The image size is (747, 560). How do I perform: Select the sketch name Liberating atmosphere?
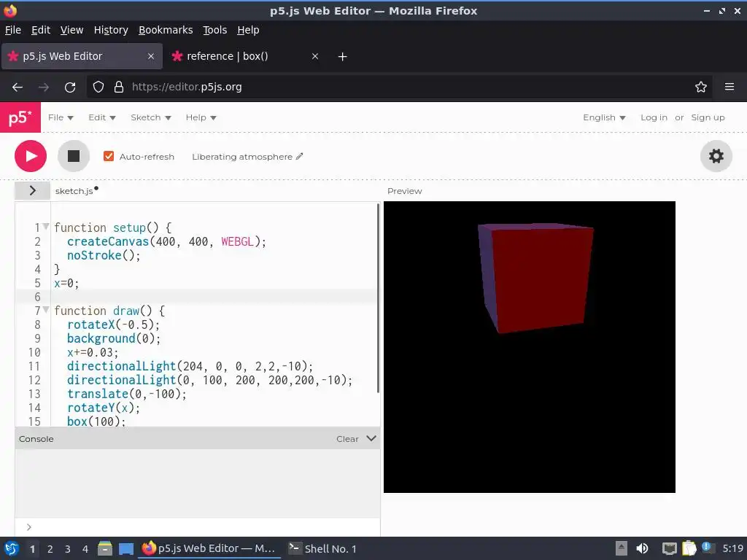click(242, 157)
